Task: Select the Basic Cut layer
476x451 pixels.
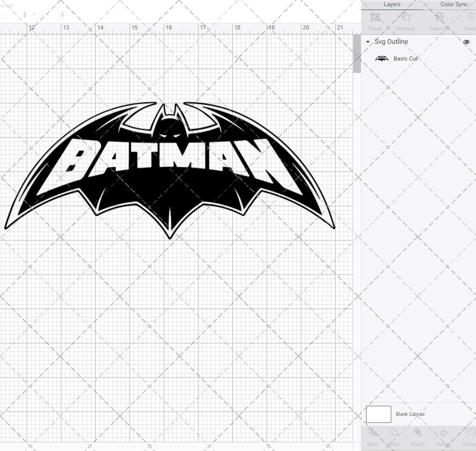Action: tap(406, 59)
